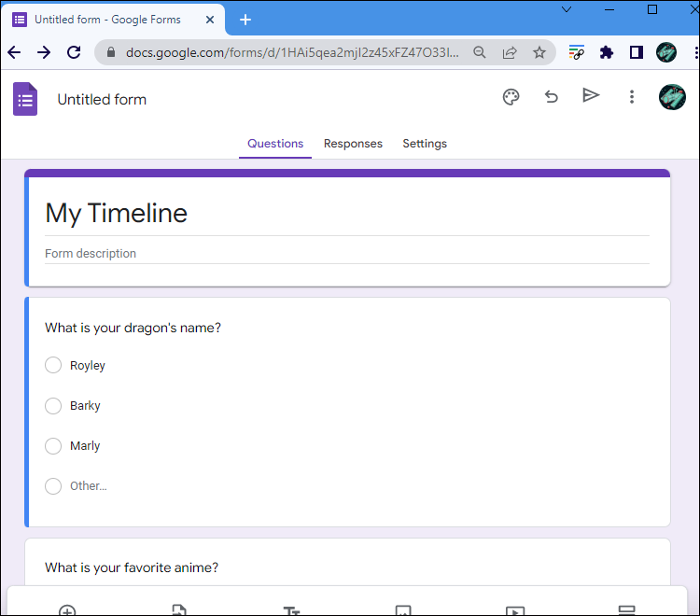
Task: Reload the page
Action: tap(74, 52)
